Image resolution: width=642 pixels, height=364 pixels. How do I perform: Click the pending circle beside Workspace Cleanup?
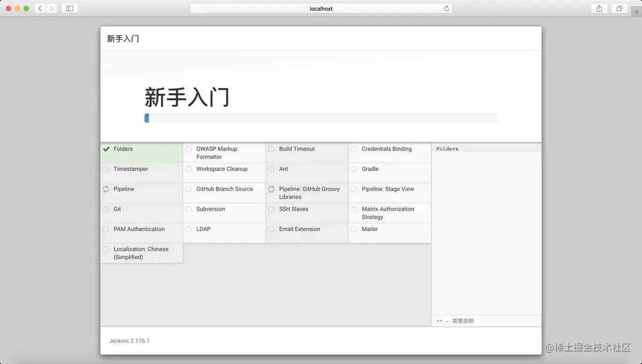[x=188, y=169]
